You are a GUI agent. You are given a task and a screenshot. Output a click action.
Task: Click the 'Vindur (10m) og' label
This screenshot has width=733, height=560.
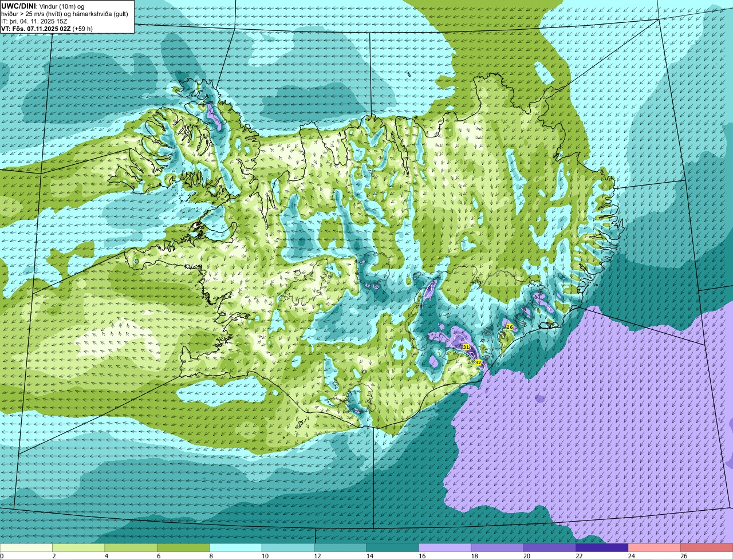(61, 6)
